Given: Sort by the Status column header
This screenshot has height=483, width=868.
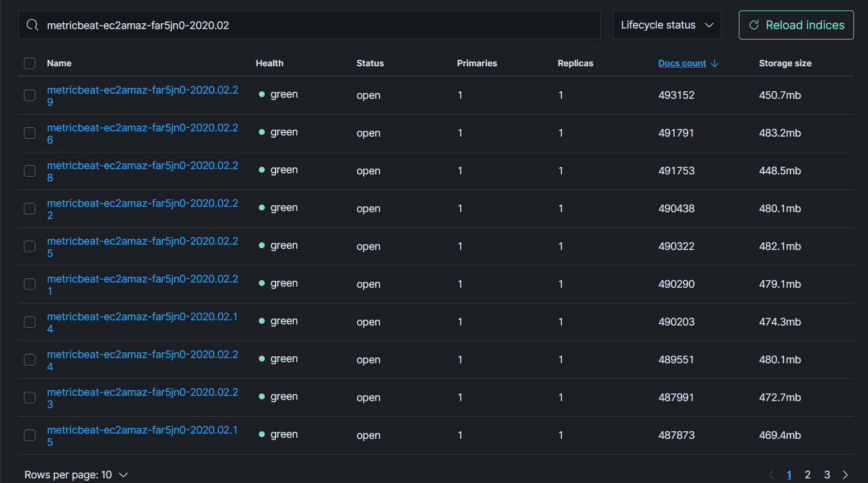Looking at the screenshot, I should point(370,63).
